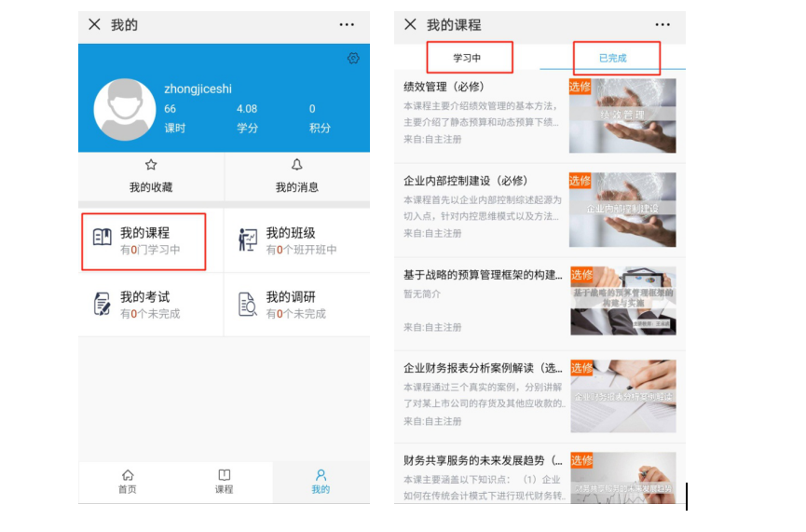Tap the 我的课程 book icon
806x532 pixels.
click(102, 237)
